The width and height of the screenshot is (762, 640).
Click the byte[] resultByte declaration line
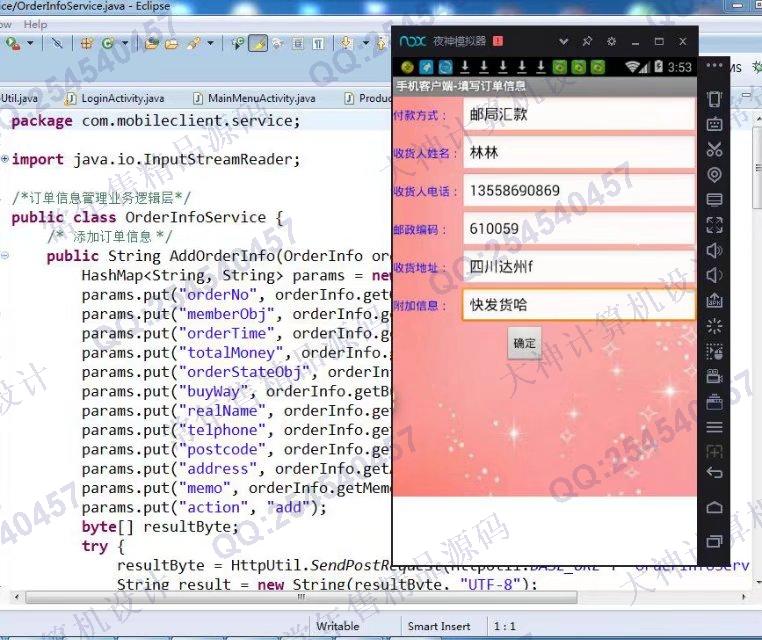coord(160,527)
